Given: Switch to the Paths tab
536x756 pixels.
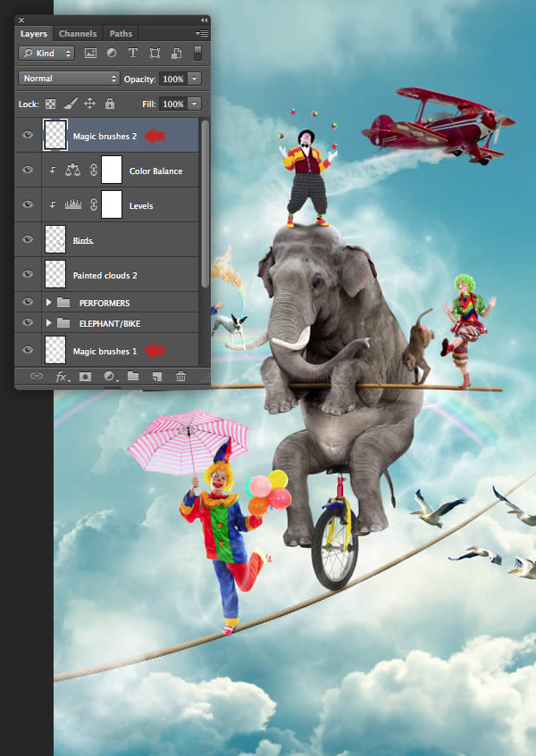Looking at the screenshot, I should tap(121, 34).
